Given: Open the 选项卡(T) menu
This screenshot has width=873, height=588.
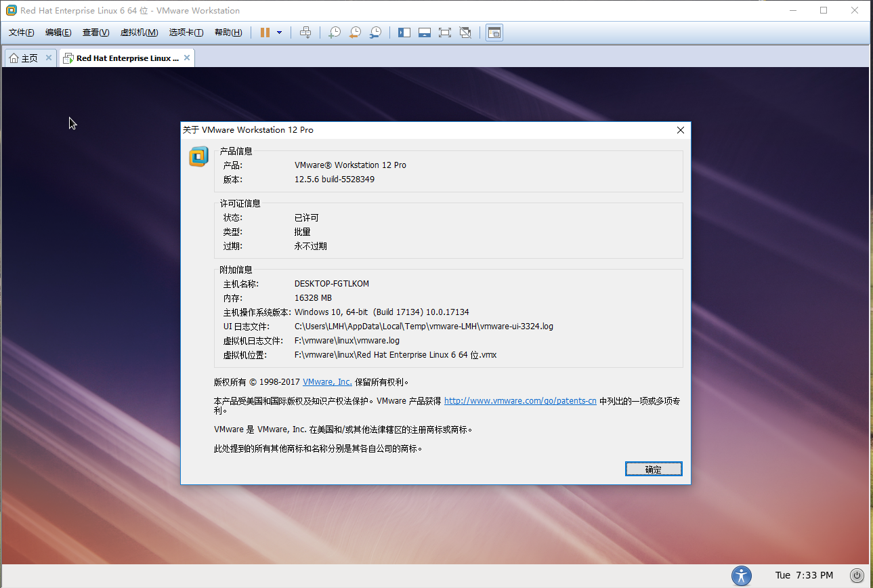Looking at the screenshot, I should click(x=186, y=33).
